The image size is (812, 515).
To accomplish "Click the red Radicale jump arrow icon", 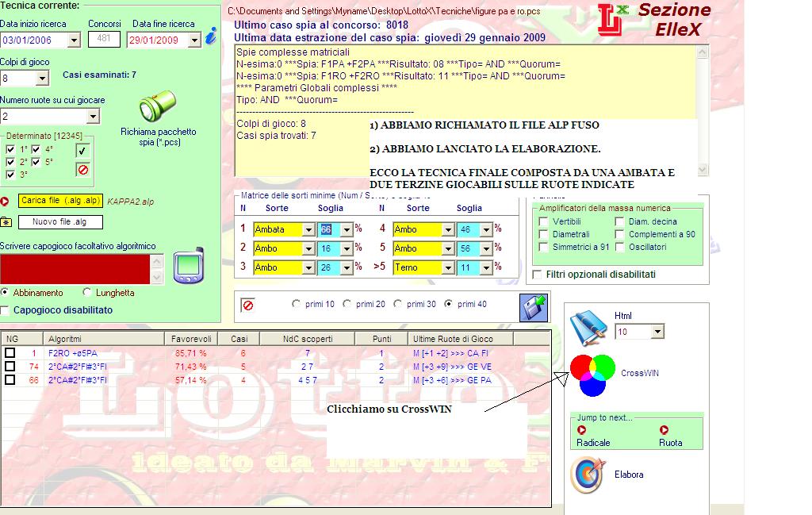I will click(581, 430).
